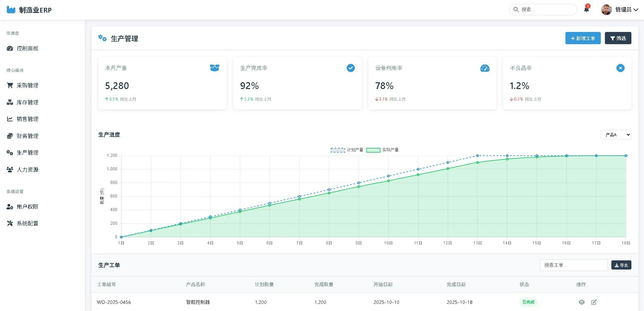Edit work order WO-2025-0456 via pencil icon
The image size is (644, 311).
pos(594,302)
